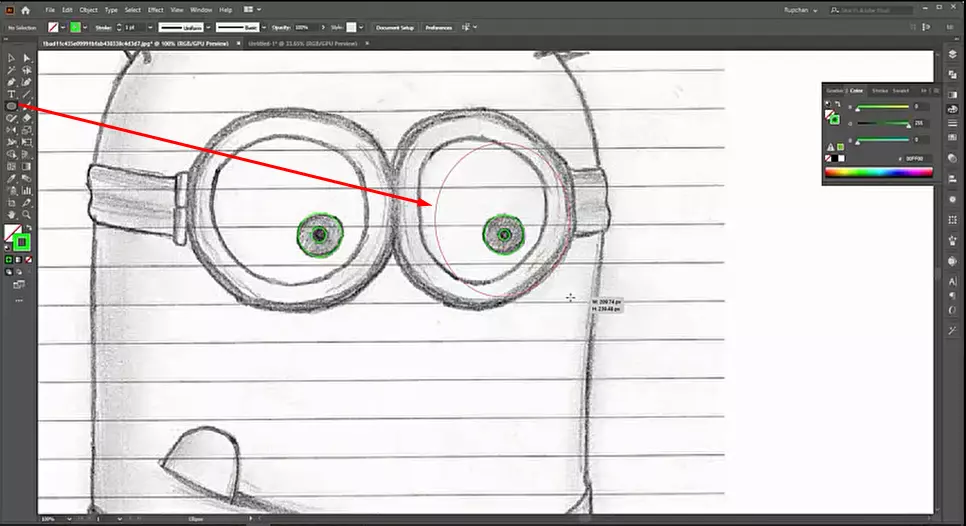Close the Untitled-1 document tab
This screenshot has height=526, width=966.
(x=367, y=44)
